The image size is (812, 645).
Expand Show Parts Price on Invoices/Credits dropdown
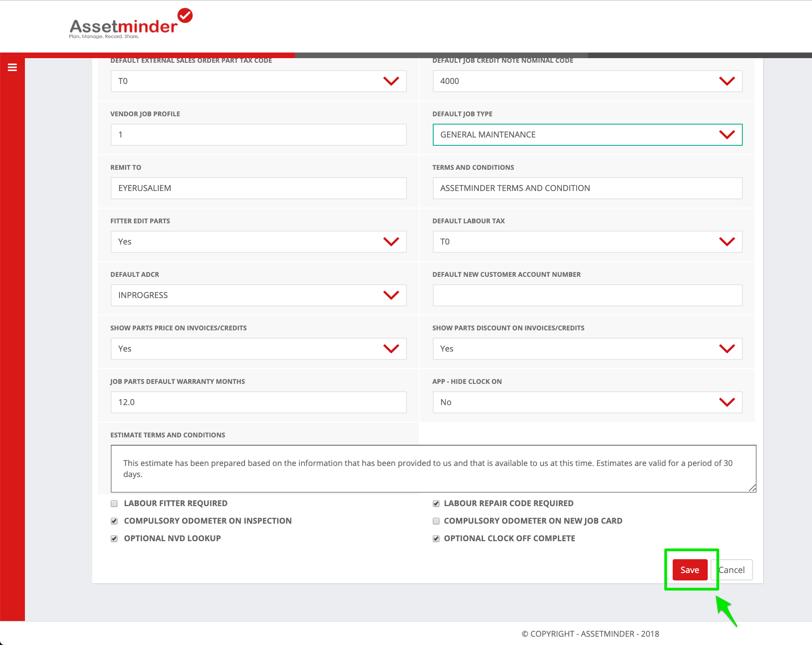click(x=258, y=349)
